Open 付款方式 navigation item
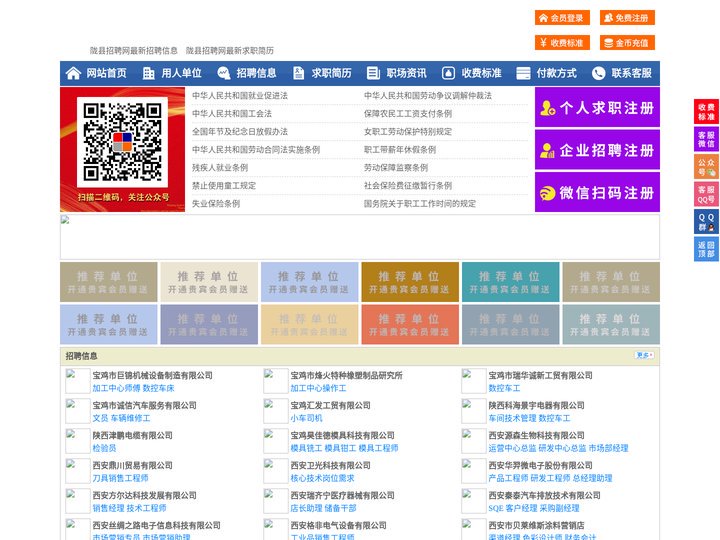720x540 pixels. click(557, 73)
